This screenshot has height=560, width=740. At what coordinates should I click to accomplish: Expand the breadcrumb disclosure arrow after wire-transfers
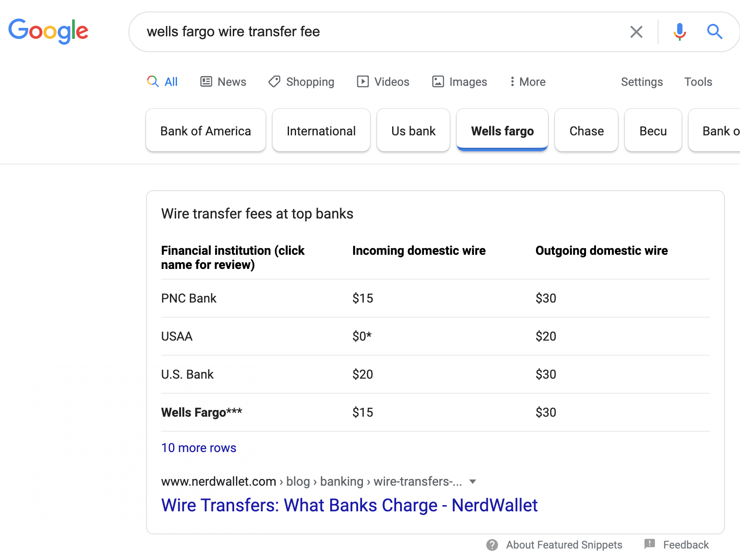coord(473,482)
